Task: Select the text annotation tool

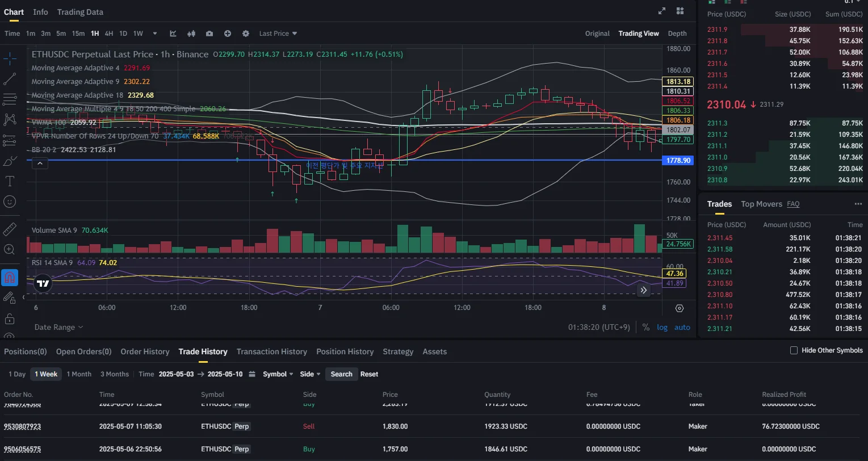Action: 10,181
